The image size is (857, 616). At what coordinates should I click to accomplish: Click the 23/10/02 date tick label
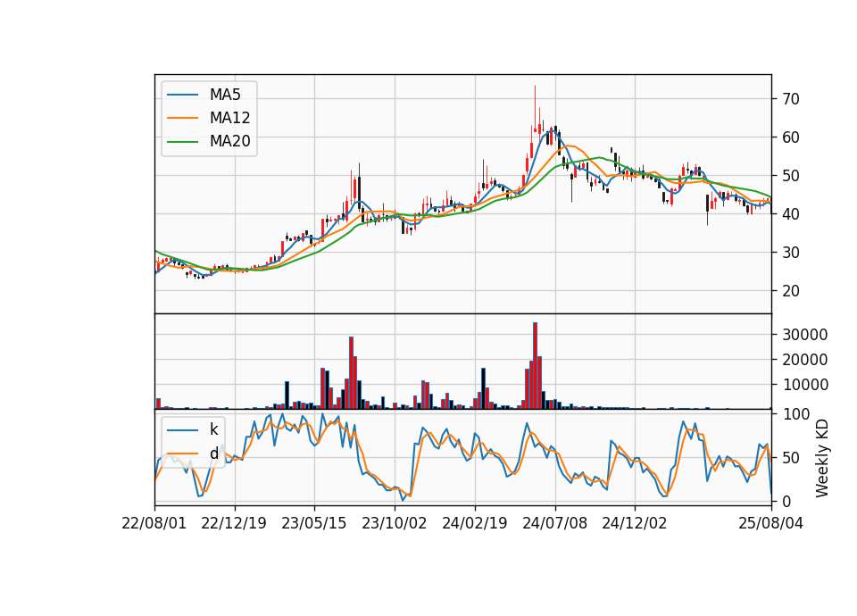point(394,523)
